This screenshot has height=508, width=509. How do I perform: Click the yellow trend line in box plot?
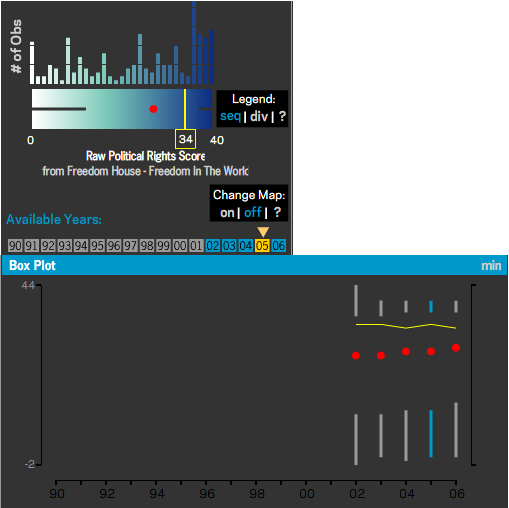tap(406, 327)
